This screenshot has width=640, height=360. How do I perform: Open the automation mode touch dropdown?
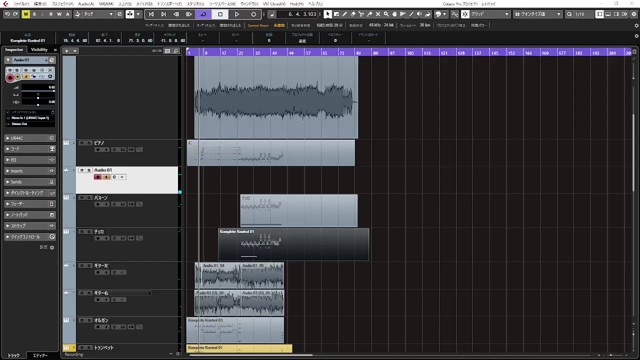click(x=98, y=14)
